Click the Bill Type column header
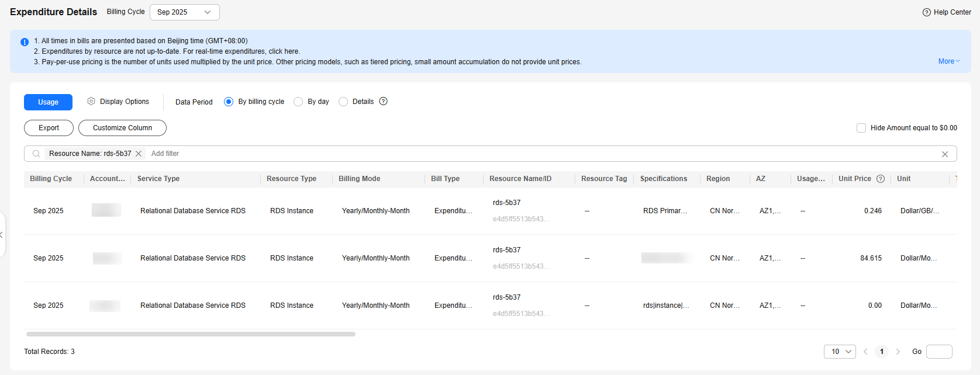 [x=445, y=179]
